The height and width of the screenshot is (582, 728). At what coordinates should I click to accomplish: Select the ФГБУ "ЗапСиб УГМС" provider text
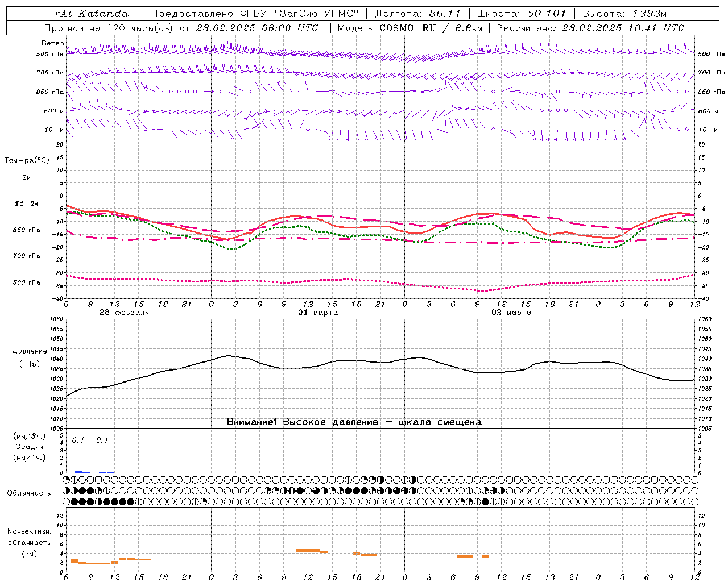(x=300, y=14)
